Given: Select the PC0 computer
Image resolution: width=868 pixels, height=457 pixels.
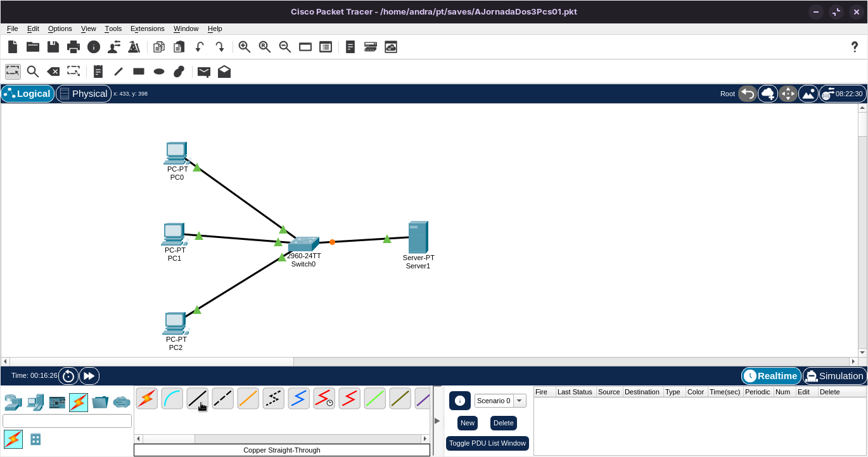Looking at the screenshot, I should (176, 153).
